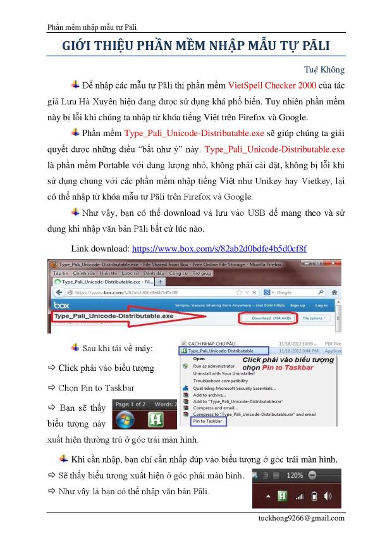Image resolution: width=392 pixels, height=555 pixels.
Task: Click the Firefox back arrow button
Action: [x=59, y=292]
